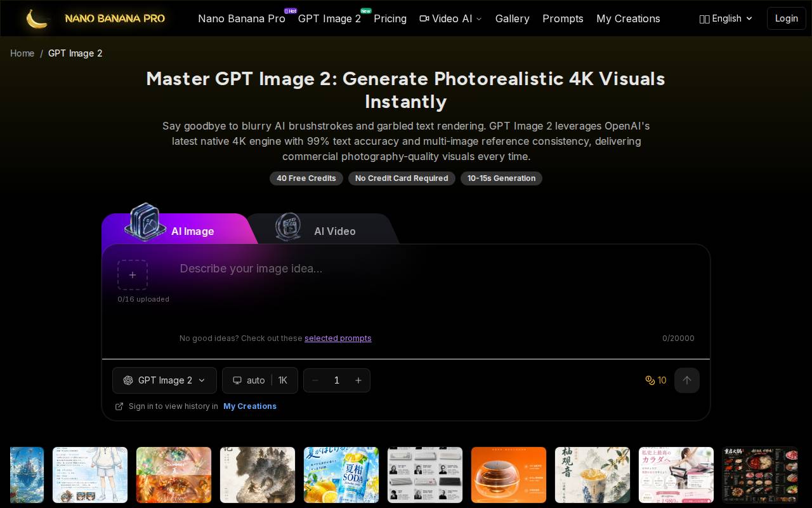Open the Prompts page

point(563,18)
